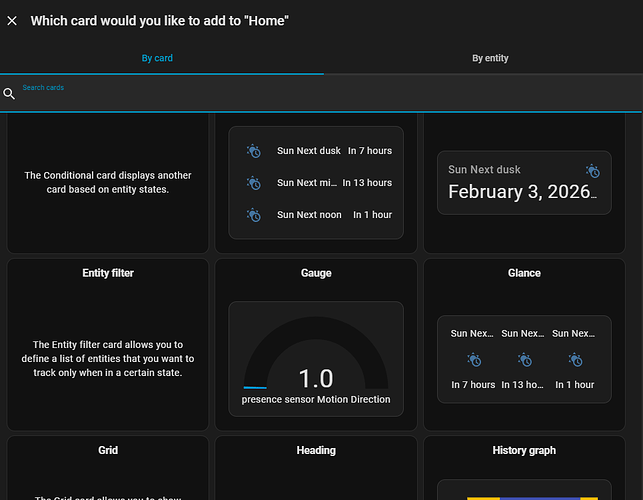Close the card picker dialog
This screenshot has width=643, height=500.
[12, 21]
